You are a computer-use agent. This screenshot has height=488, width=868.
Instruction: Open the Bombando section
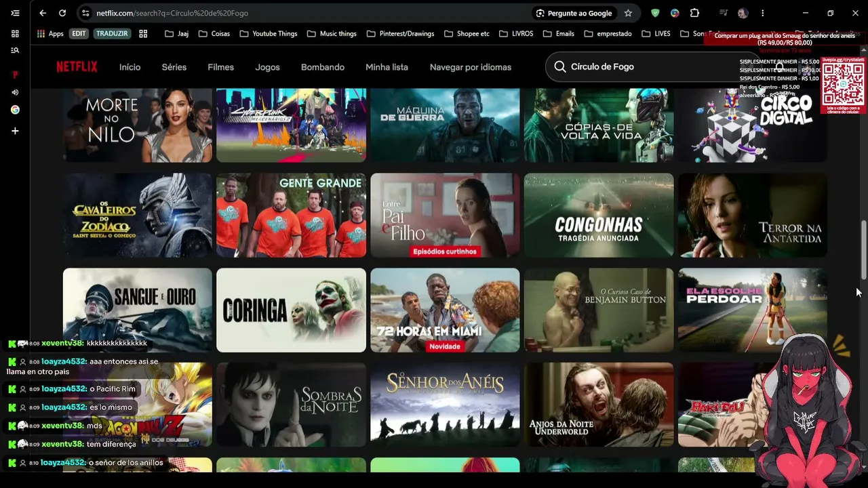(323, 67)
